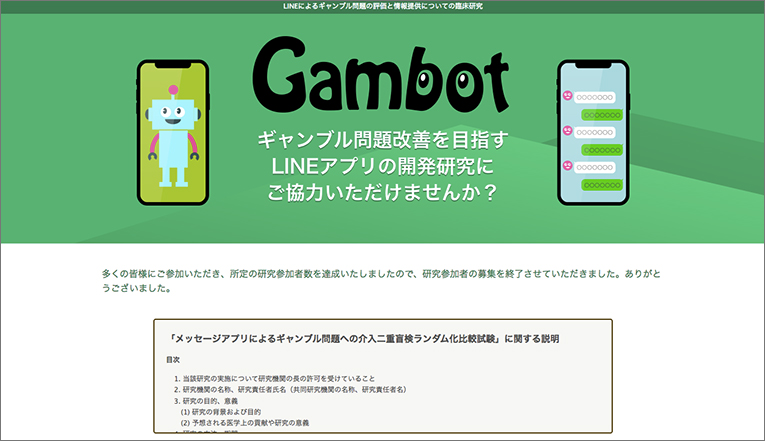
Task: Click the robot phone illustration
Action: 173,132
